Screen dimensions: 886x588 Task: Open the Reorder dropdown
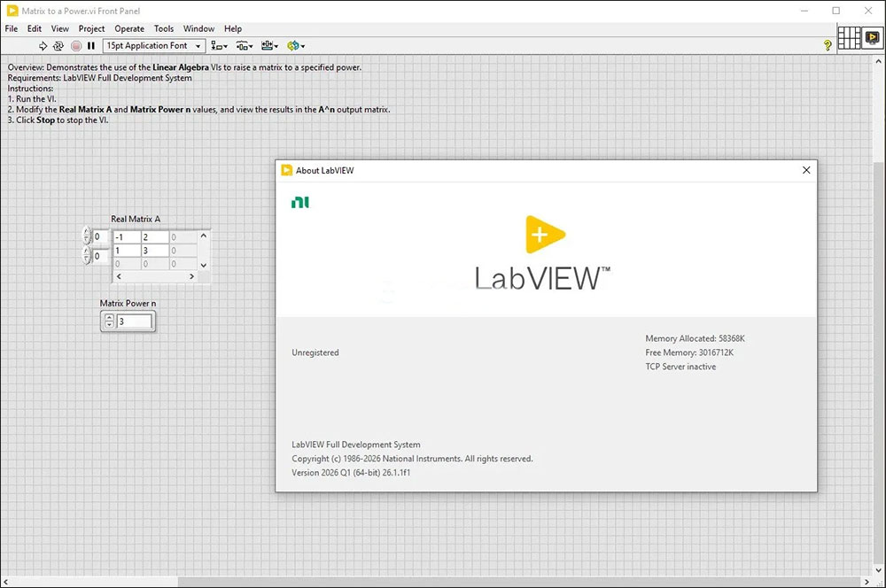pos(296,46)
